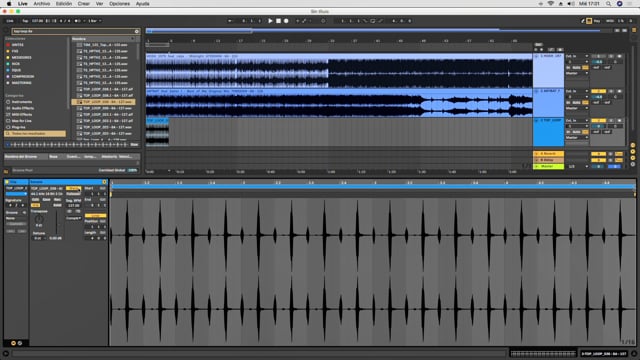Toggle Mixer section visibility circle
Image resolution: width=640 pixels, height=360 pixels.
pos(633,158)
